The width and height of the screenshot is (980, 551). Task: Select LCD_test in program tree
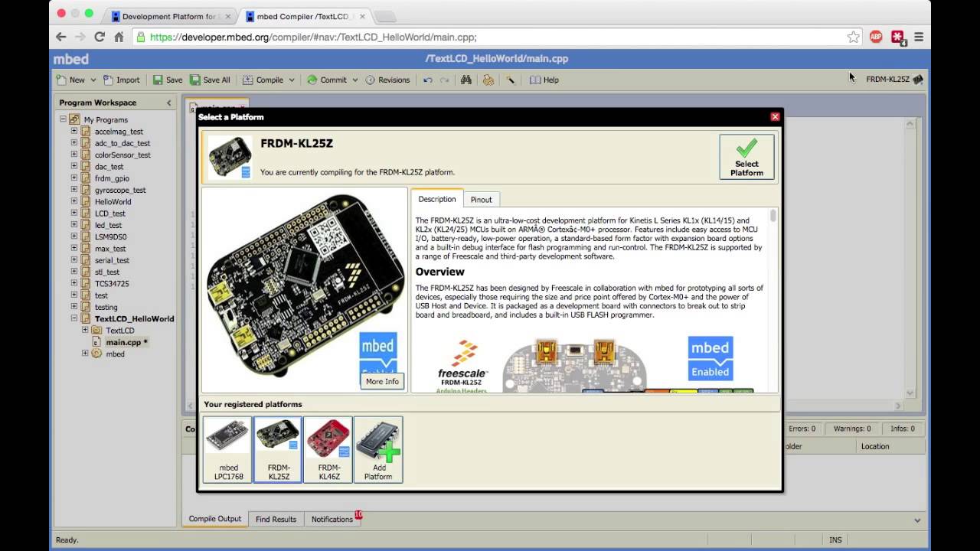click(x=110, y=214)
